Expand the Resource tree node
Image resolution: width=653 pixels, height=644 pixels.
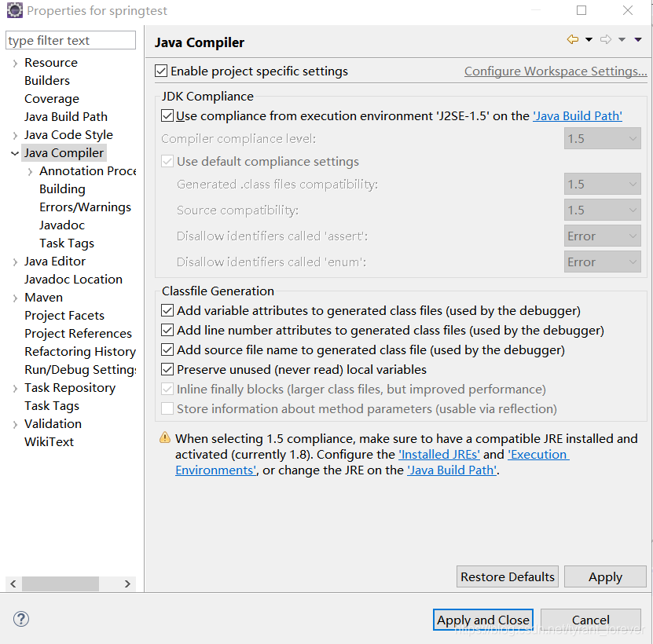click(15, 64)
